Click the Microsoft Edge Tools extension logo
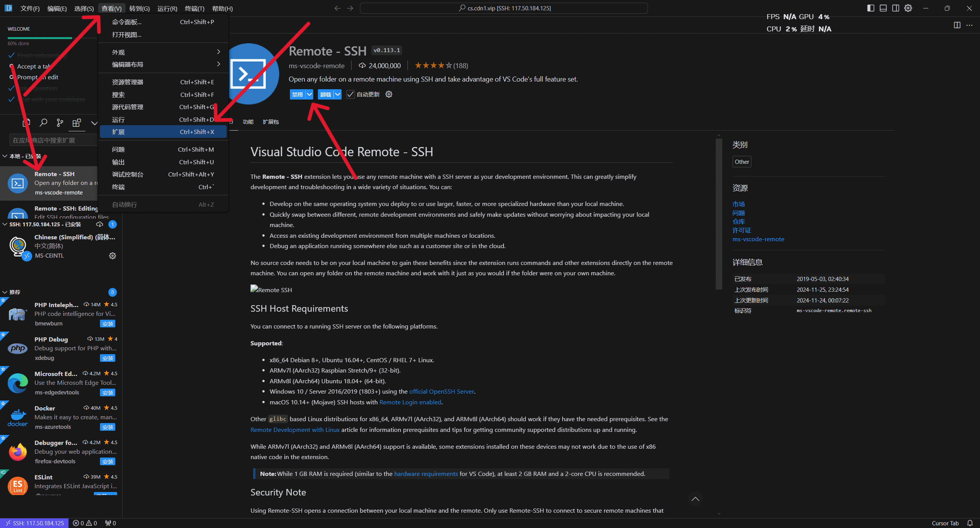 pos(18,383)
